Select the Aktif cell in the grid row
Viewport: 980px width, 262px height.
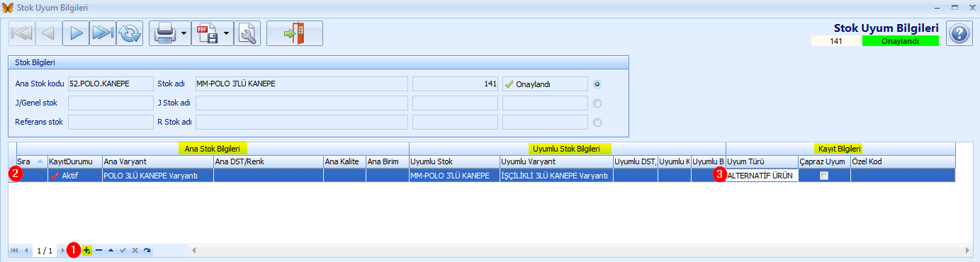pyautogui.click(x=74, y=176)
